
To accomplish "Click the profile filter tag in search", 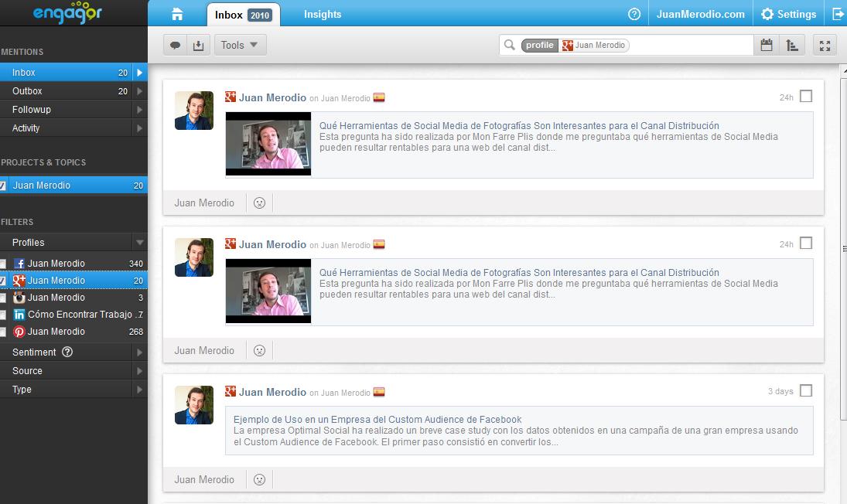I will 540,46.
